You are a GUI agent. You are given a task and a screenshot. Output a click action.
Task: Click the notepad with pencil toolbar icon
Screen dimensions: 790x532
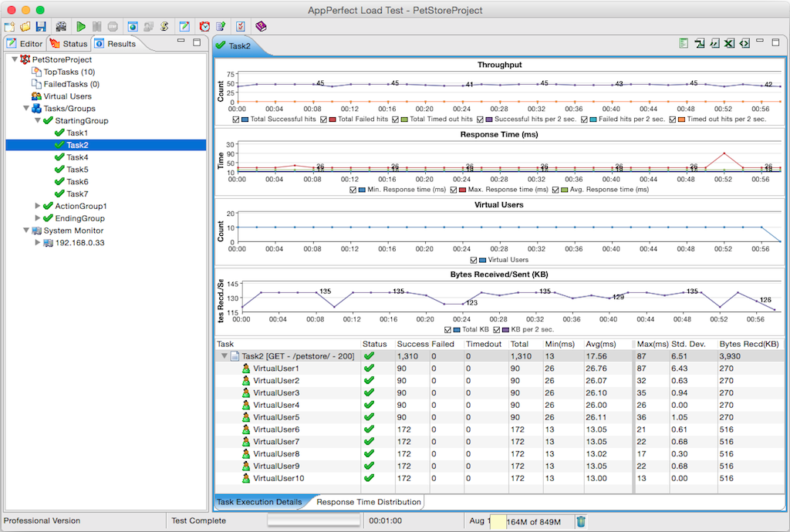tap(184, 27)
